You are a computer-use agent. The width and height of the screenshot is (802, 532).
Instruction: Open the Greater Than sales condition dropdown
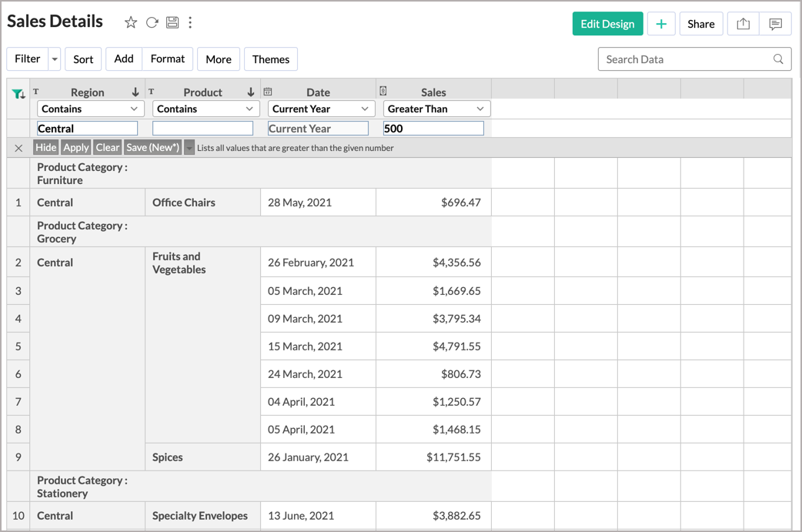436,109
